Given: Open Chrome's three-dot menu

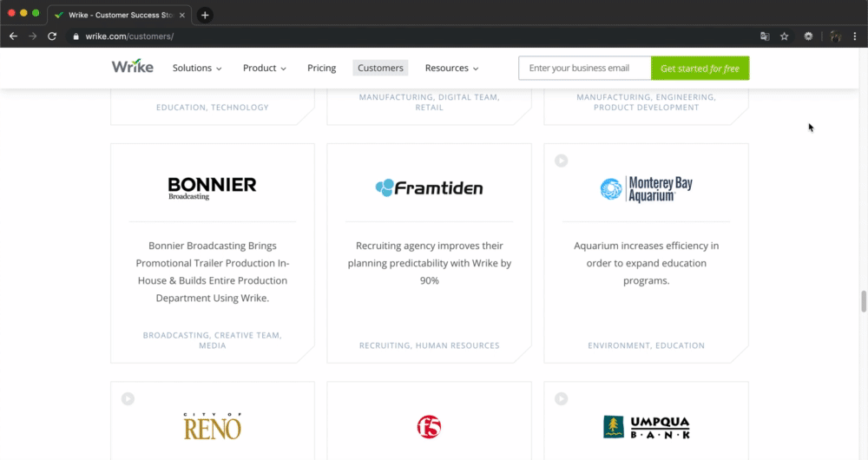Looking at the screenshot, I should (x=857, y=36).
